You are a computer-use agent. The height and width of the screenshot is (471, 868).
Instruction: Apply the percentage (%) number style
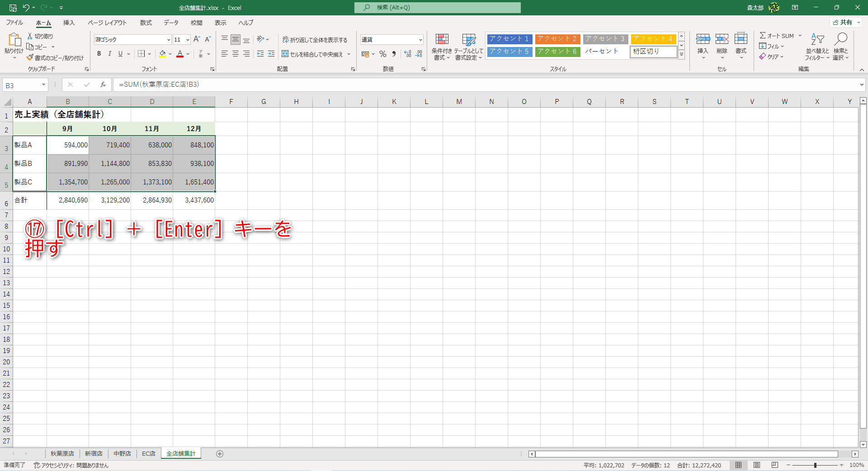(382, 54)
